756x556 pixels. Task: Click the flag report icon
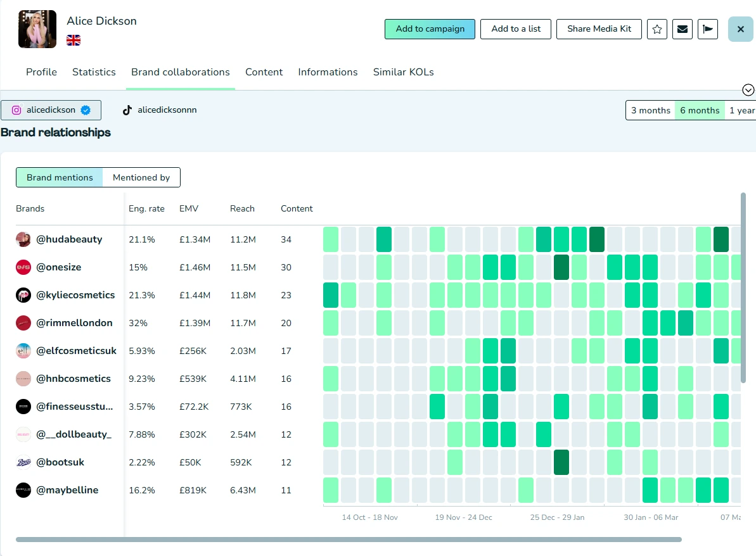click(708, 29)
